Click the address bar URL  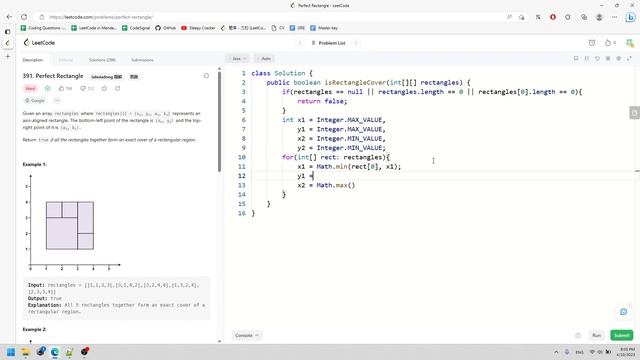click(101, 17)
